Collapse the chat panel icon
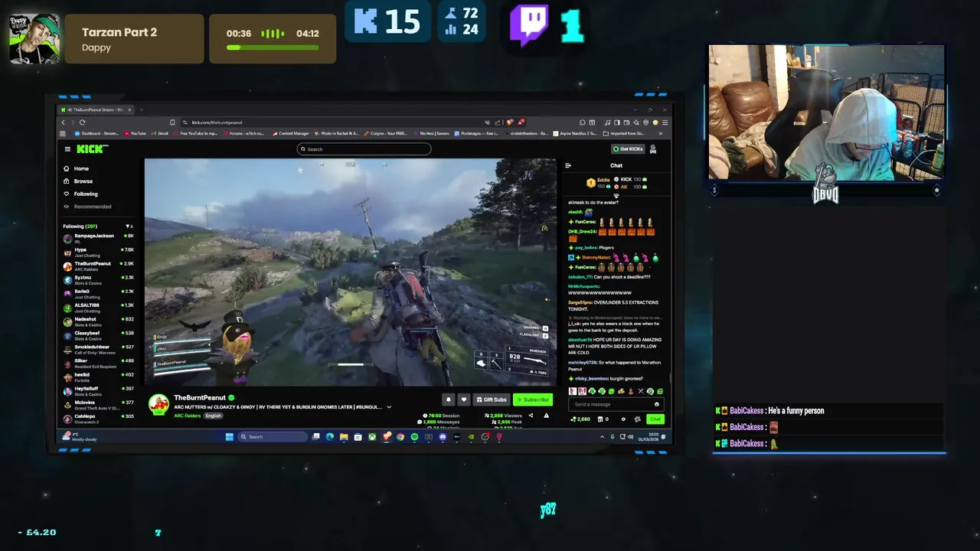This screenshot has width=980, height=551. pos(568,165)
